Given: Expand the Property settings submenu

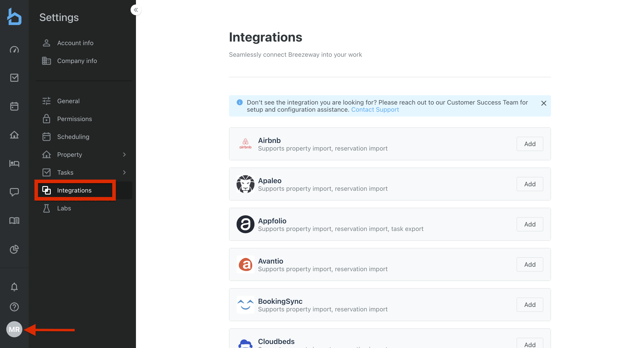Looking at the screenshot, I should point(124,155).
